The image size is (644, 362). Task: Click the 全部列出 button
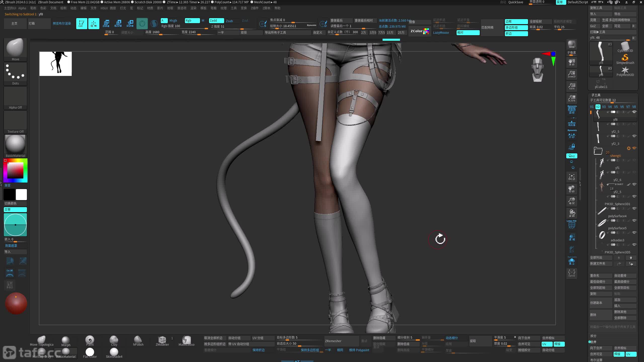(601, 257)
